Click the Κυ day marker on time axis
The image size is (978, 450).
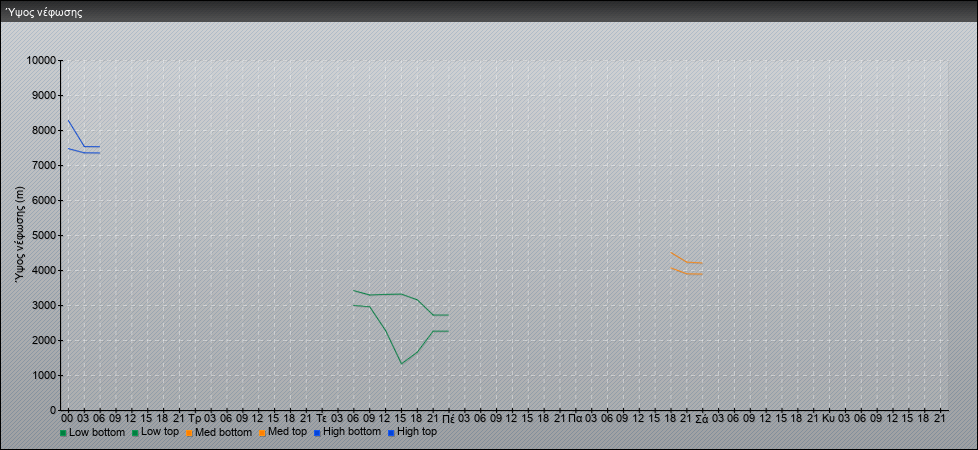click(x=828, y=417)
